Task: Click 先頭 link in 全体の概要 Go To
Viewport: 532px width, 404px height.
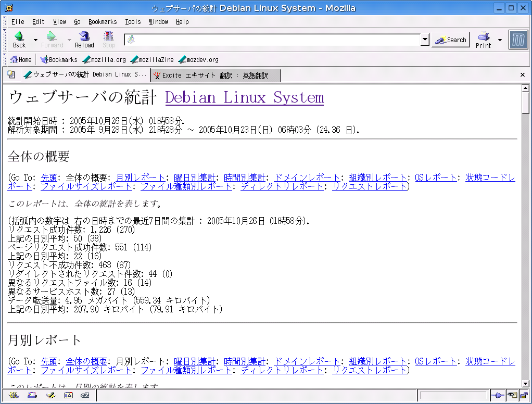Action: [x=49, y=178]
